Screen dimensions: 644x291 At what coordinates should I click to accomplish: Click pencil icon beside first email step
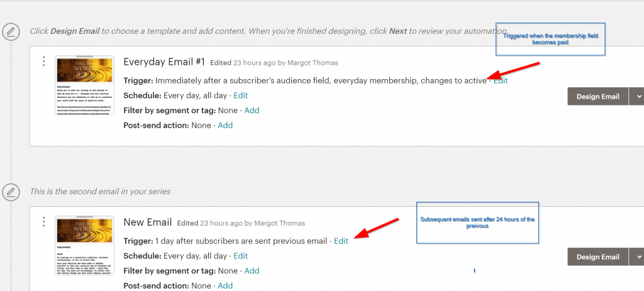(x=11, y=31)
